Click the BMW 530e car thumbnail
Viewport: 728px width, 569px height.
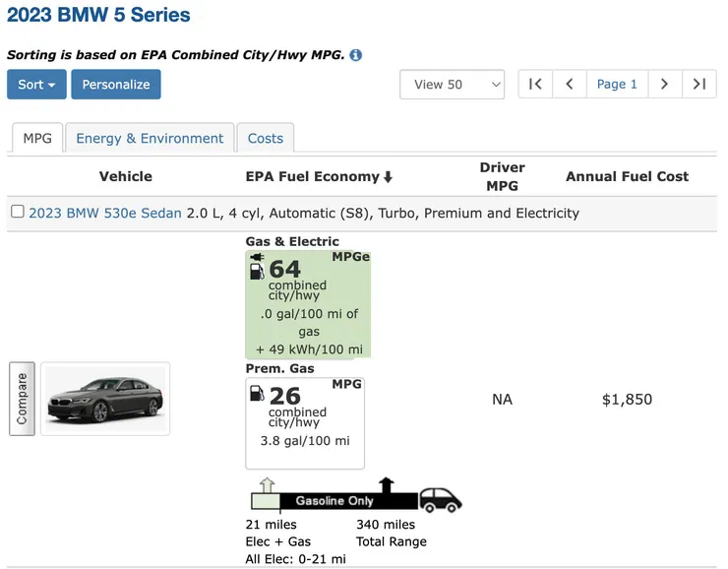click(105, 399)
